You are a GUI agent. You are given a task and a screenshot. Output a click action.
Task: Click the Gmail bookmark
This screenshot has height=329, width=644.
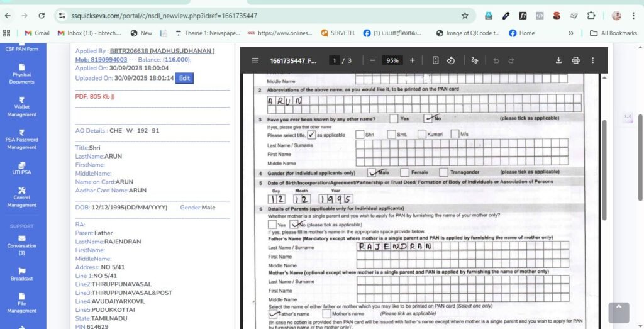[36, 33]
